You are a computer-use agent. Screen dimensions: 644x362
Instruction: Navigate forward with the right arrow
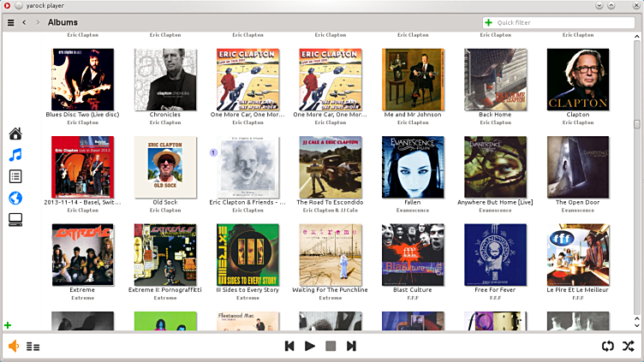click(37, 22)
